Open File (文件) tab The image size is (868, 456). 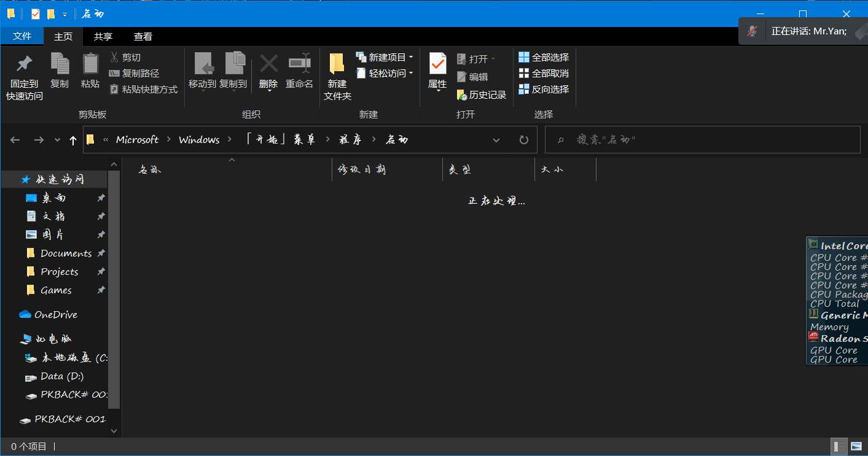pos(22,36)
